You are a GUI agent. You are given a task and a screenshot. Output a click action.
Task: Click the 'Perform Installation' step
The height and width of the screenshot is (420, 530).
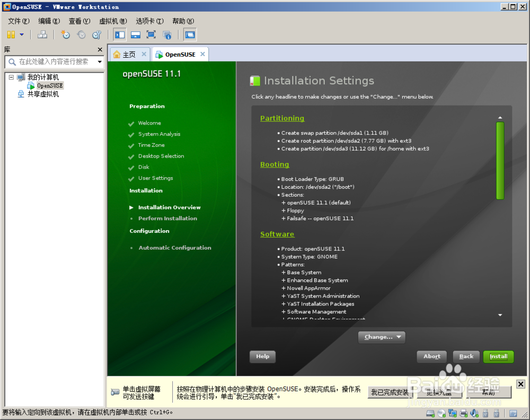pyautogui.click(x=167, y=218)
